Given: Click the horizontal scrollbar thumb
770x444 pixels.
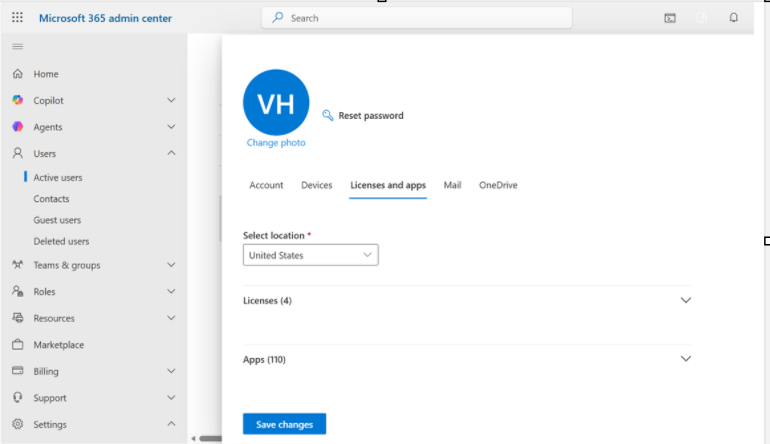Looking at the screenshot, I should (210, 439).
